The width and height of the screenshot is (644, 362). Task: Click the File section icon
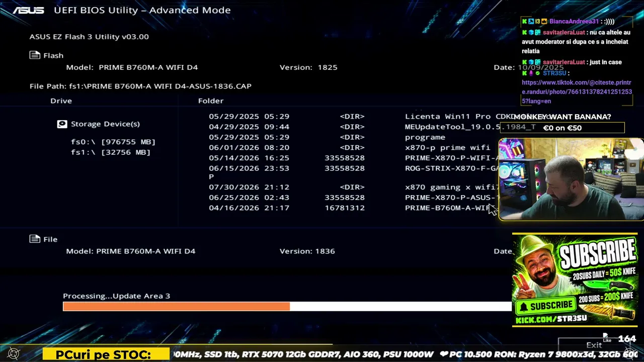pyautogui.click(x=35, y=239)
